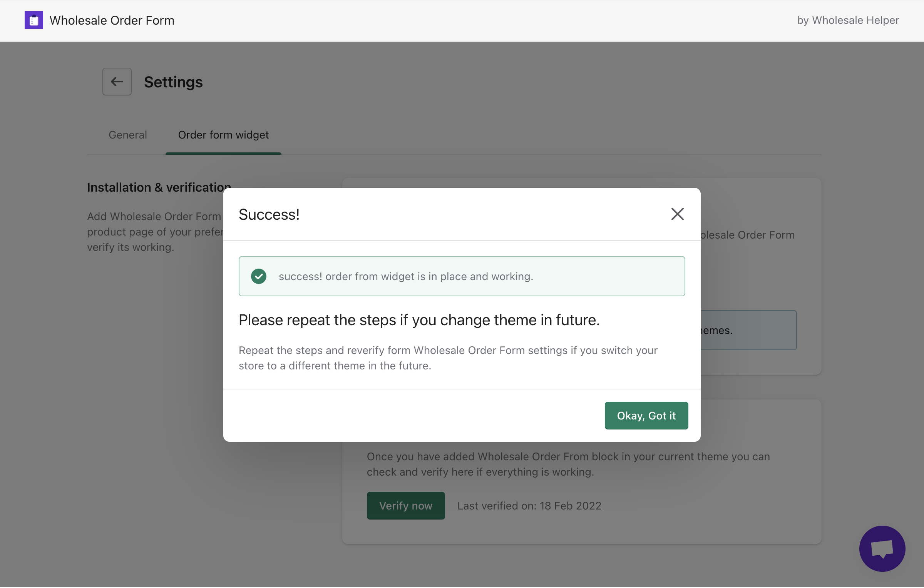924x588 pixels.
Task: Click the green success checkmark icon
Action: [x=259, y=276]
